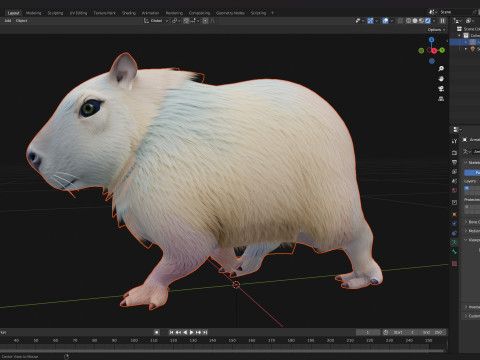Image resolution: width=480 pixels, height=360 pixels.
Task: Open the Texture Paint workspace tab
Action: pyautogui.click(x=104, y=13)
